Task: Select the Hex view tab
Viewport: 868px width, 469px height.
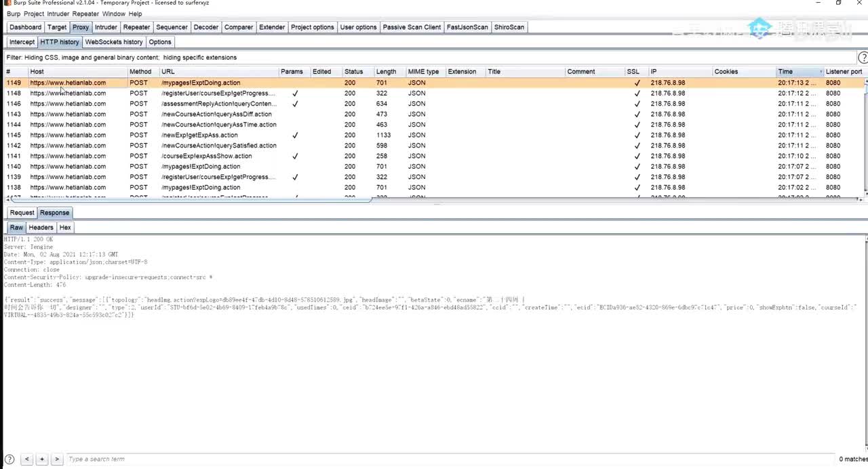Action: point(65,228)
